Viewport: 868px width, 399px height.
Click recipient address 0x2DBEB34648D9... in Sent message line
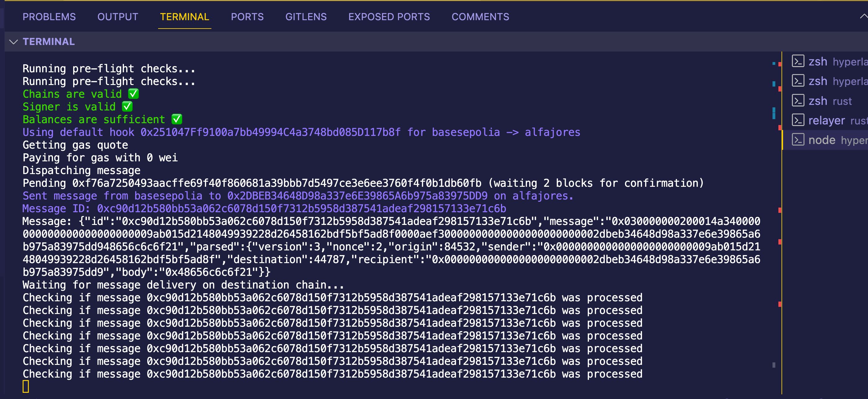[357, 196]
